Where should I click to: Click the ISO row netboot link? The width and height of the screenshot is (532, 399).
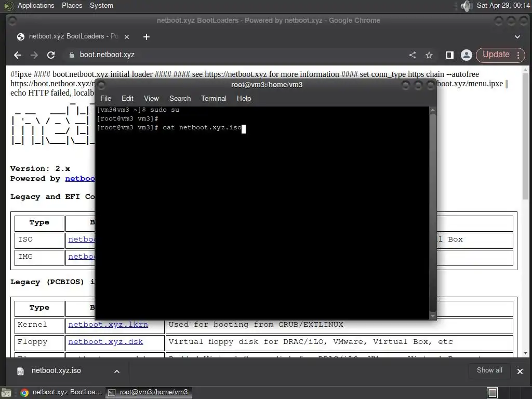(x=82, y=239)
